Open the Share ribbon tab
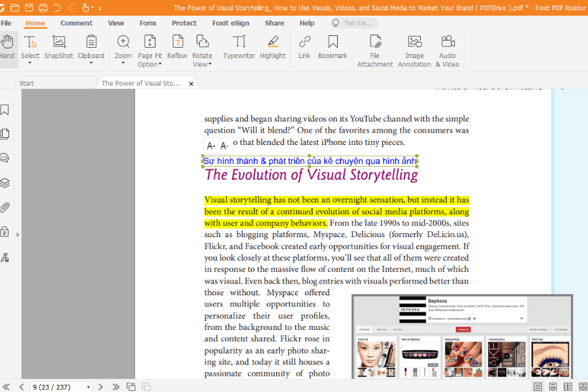588x392 pixels. point(274,24)
